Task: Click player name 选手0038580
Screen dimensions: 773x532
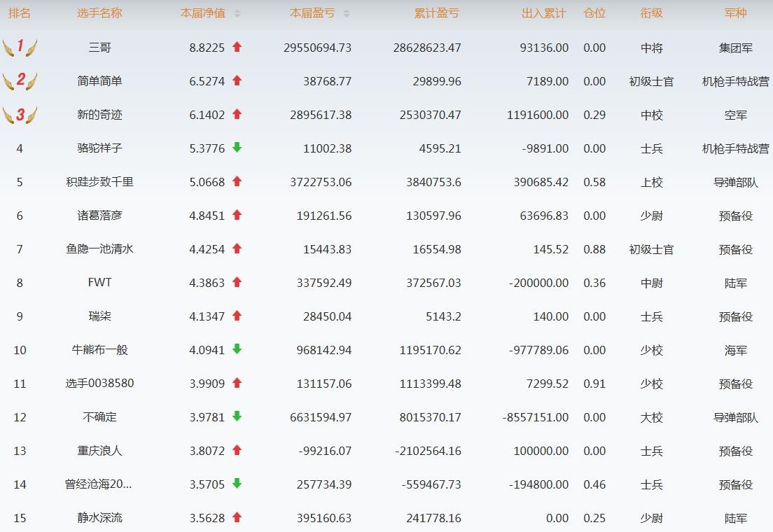Action: click(99, 384)
